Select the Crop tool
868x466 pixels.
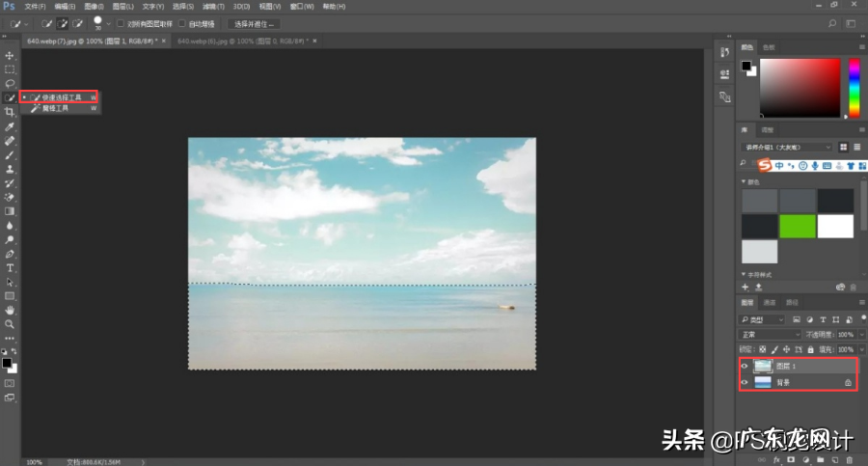pos(10,112)
